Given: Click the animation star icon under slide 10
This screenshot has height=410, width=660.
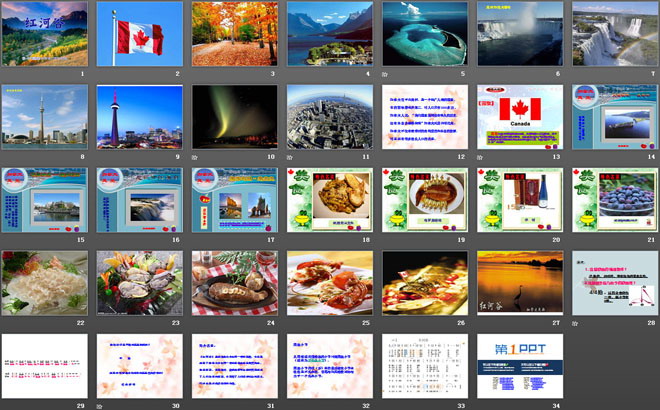Looking at the screenshot, I should pyautogui.click(x=195, y=159).
